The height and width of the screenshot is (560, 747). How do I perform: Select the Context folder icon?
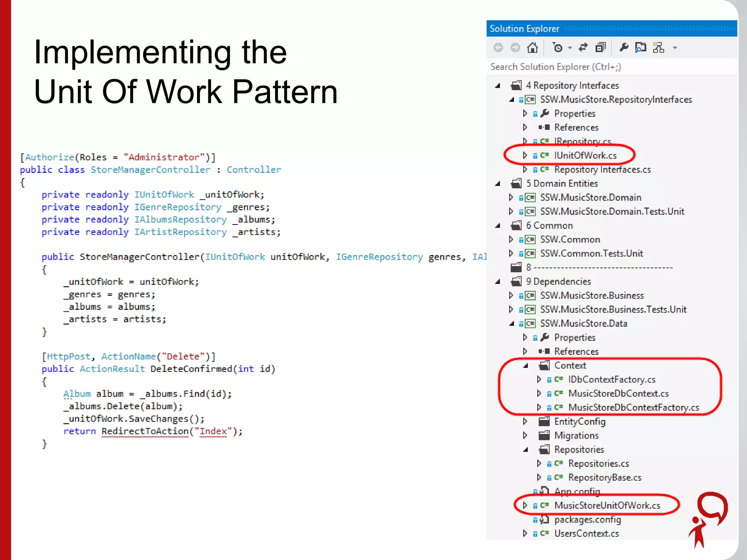pyautogui.click(x=544, y=365)
